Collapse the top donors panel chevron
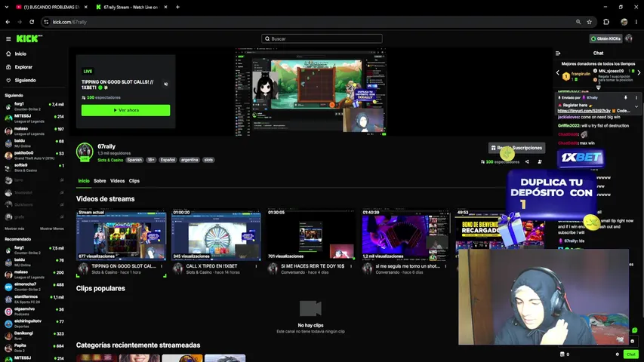644x362 pixels. 599,87
